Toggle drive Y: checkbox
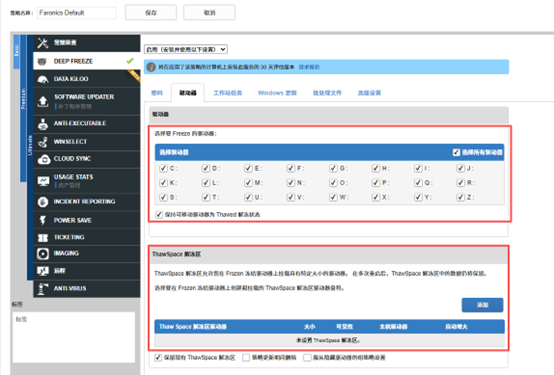The image size is (554, 375). click(x=418, y=197)
